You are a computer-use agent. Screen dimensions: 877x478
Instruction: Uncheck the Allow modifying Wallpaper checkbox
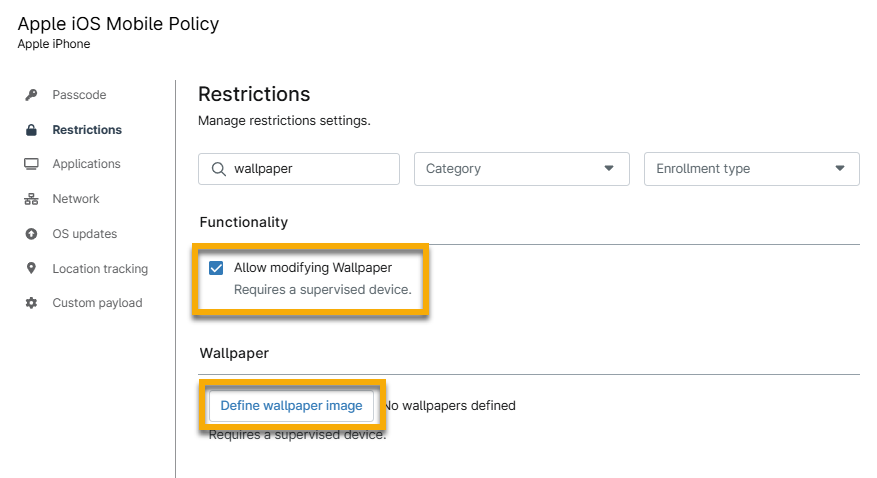click(216, 268)
